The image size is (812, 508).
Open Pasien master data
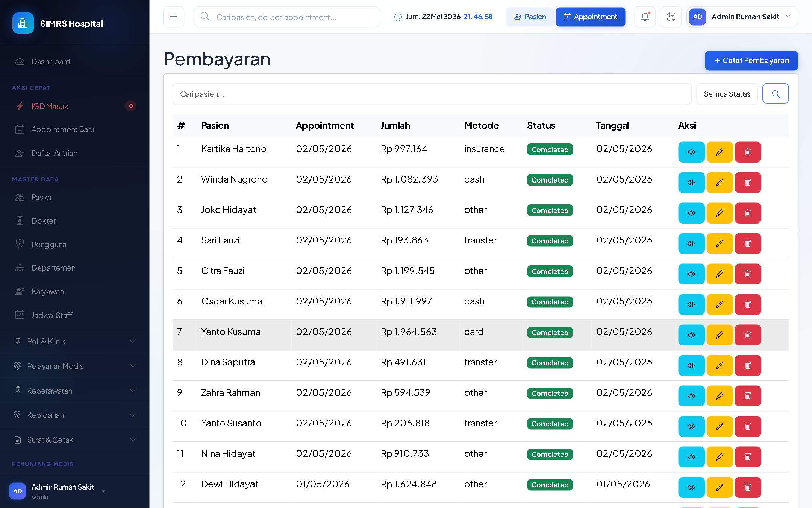[75, 197]
